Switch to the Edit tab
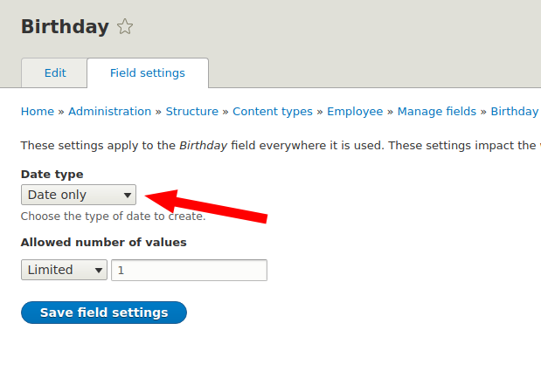Image resolution: width=541 pixels, height=392 pixels. [54, 73]
